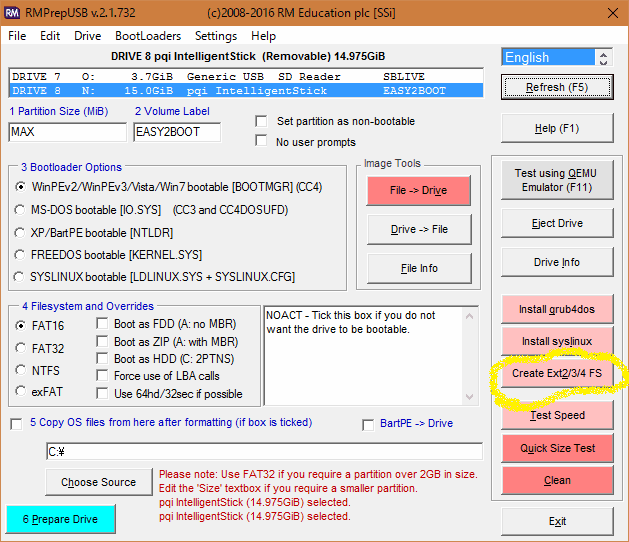The height and width of the screenshot is (542, 629).
Task: Click the NOACT help text scroll-down arrow
Action: pyautogui.click(x=469, y=397)
